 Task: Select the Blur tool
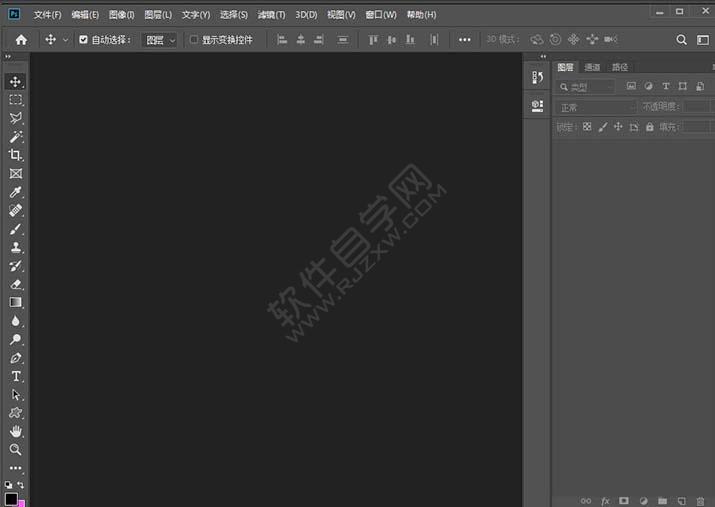[16, 321]
